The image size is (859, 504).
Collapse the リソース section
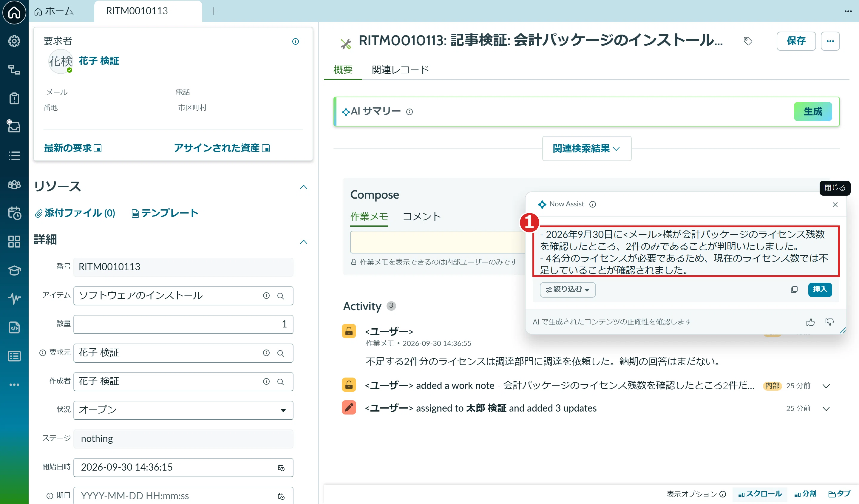click(303, 187)
